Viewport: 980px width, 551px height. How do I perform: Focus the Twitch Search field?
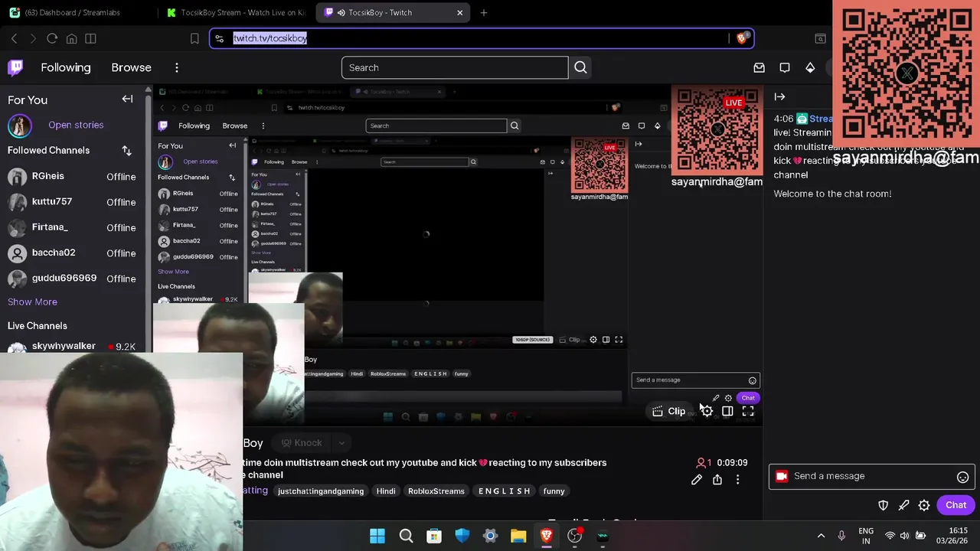click(455, 67)
